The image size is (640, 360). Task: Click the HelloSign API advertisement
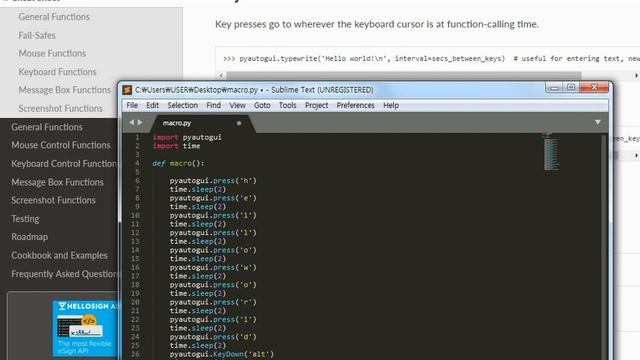click(x=85, y=329)
